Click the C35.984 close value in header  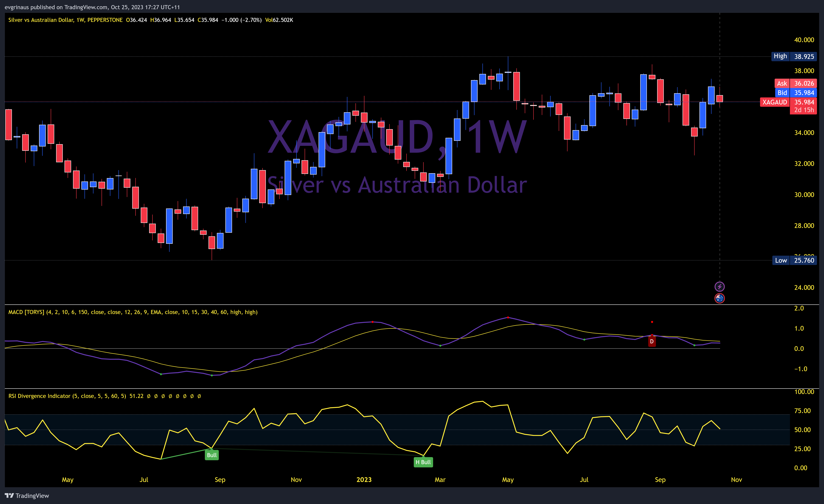click(x=208, y=20)
